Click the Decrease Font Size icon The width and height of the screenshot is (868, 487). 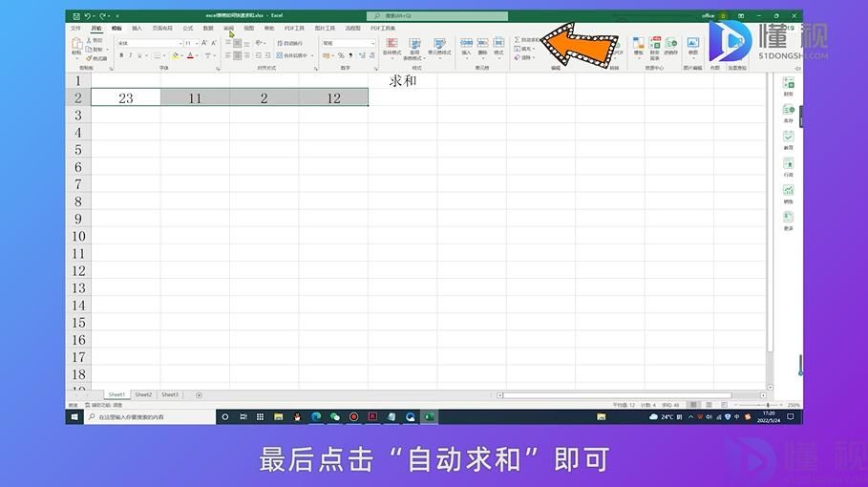click(x=214, y=43)
